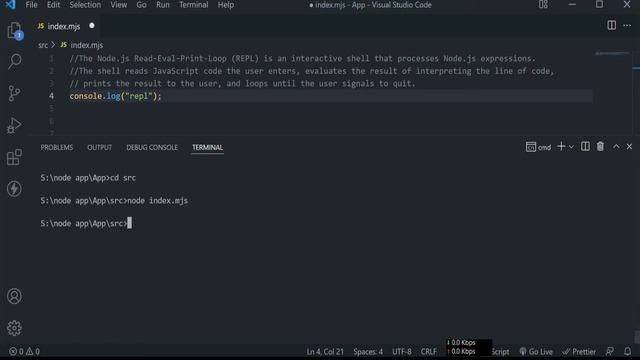Screen dimensions: 640x360
Task: Create a new terminal with plus icon
Action: [561, 147]
